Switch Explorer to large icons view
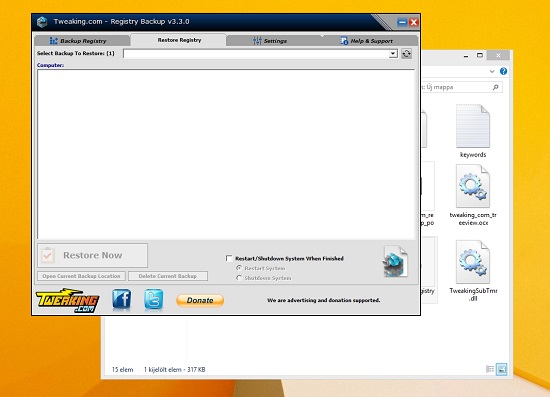550x397 pixels. pos(502,369)
